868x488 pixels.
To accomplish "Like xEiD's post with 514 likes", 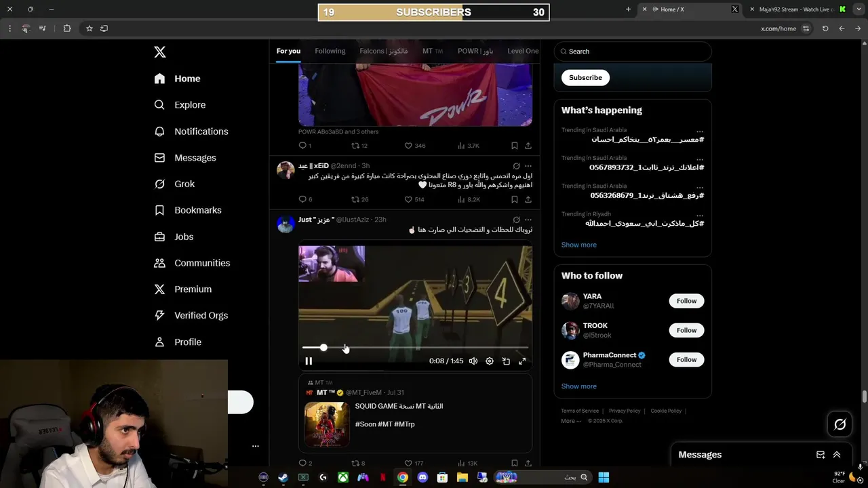I will (x=414, y=199).
